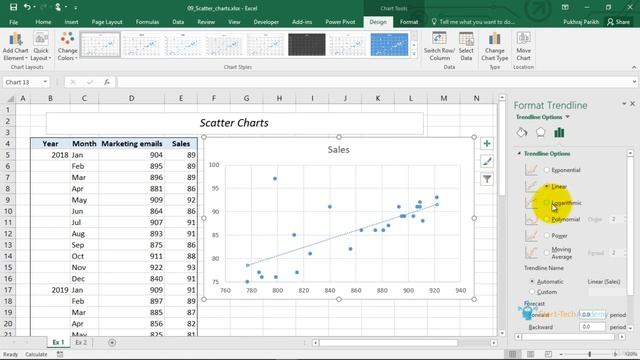640x360 pixels.
Task: Switch to Page Layout view in status bar
Action: coord(530,354)
